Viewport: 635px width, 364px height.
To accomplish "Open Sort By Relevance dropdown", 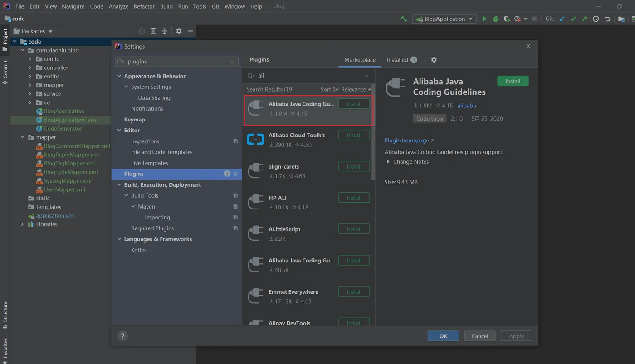I will coord(346,89).
